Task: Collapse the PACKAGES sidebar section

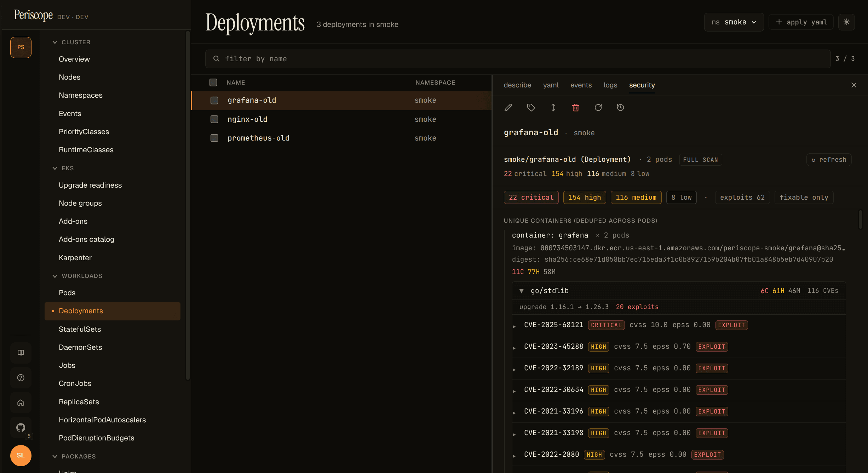Action: click(74, 456)
